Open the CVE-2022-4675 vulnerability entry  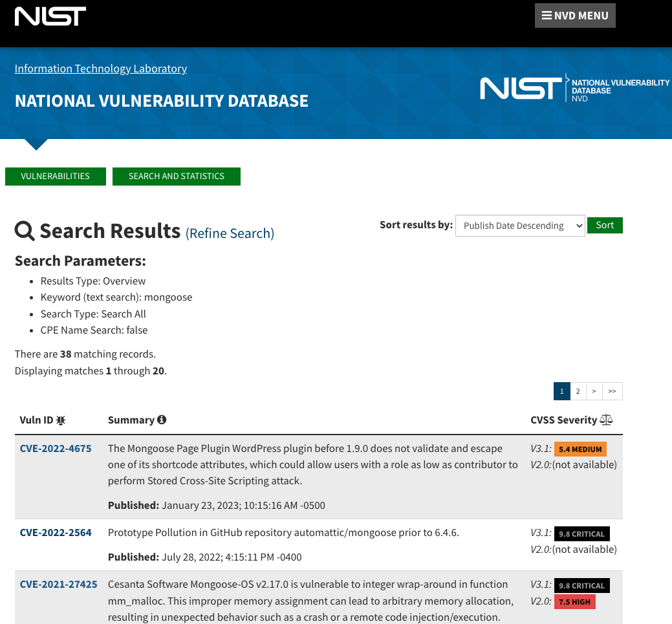[56, 449]
